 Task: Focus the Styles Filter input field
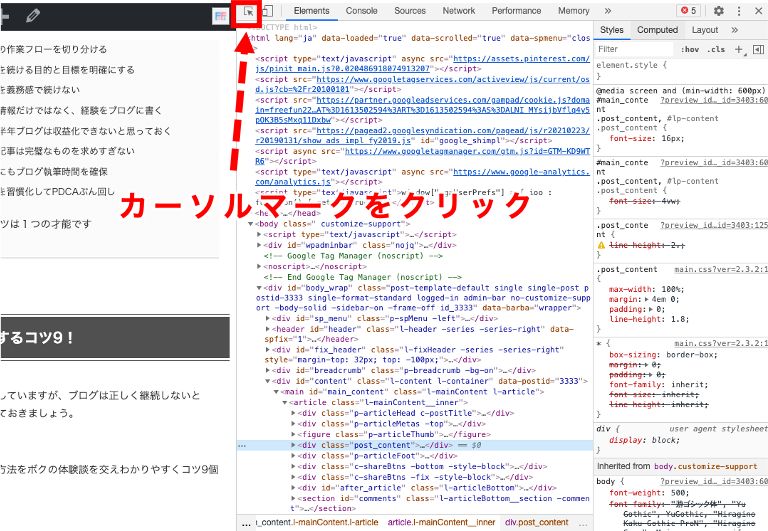(x=634, y=49)
